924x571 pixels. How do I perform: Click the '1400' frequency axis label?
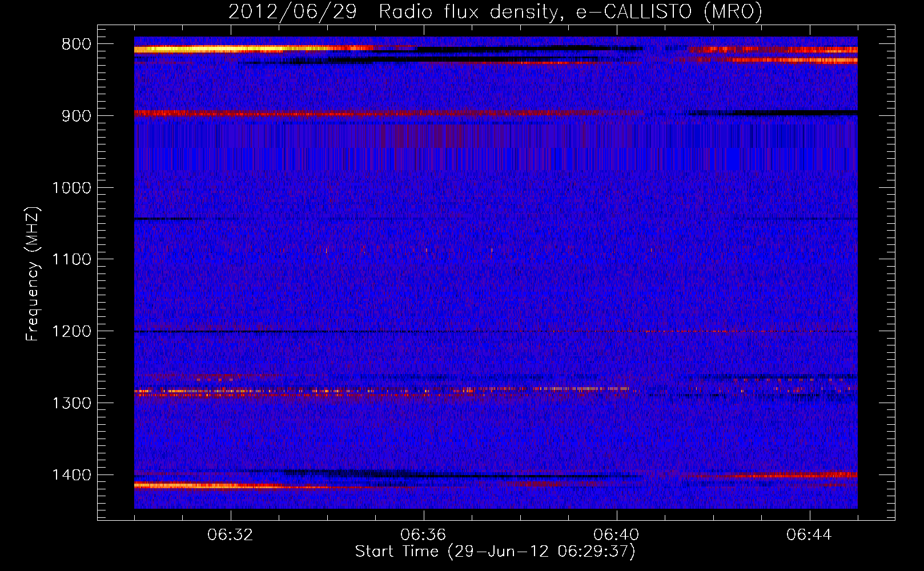click(71, 475)
